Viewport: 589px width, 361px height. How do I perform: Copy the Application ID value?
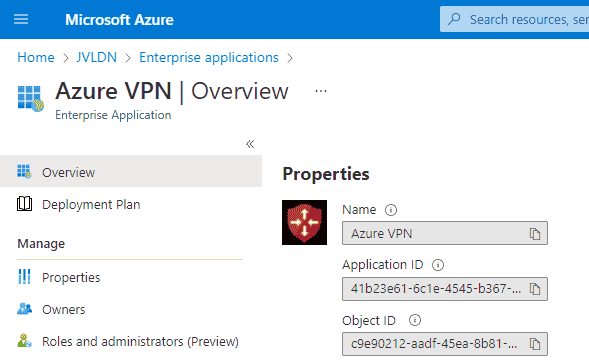tap(535, 289)
